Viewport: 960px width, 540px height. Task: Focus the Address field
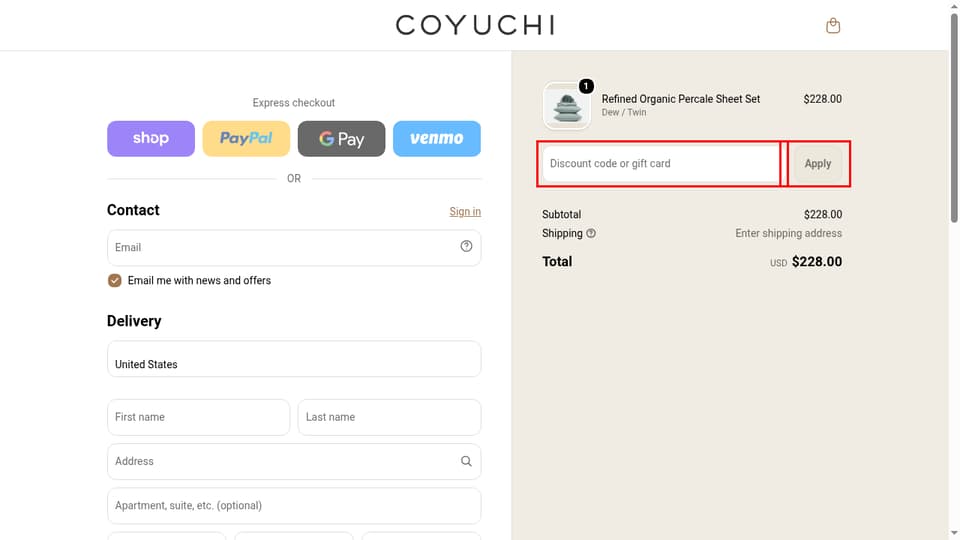tap(294, 462)
